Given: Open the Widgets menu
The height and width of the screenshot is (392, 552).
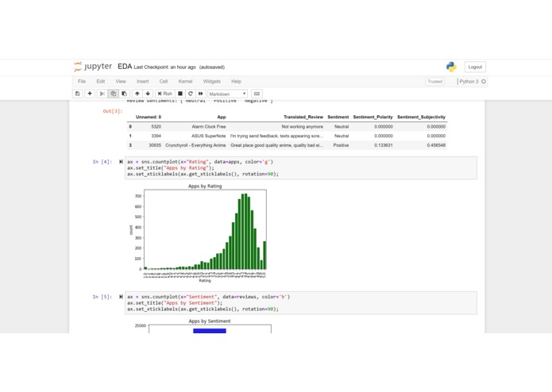Looking at the screenshot, I should click(x=211, y=82).
